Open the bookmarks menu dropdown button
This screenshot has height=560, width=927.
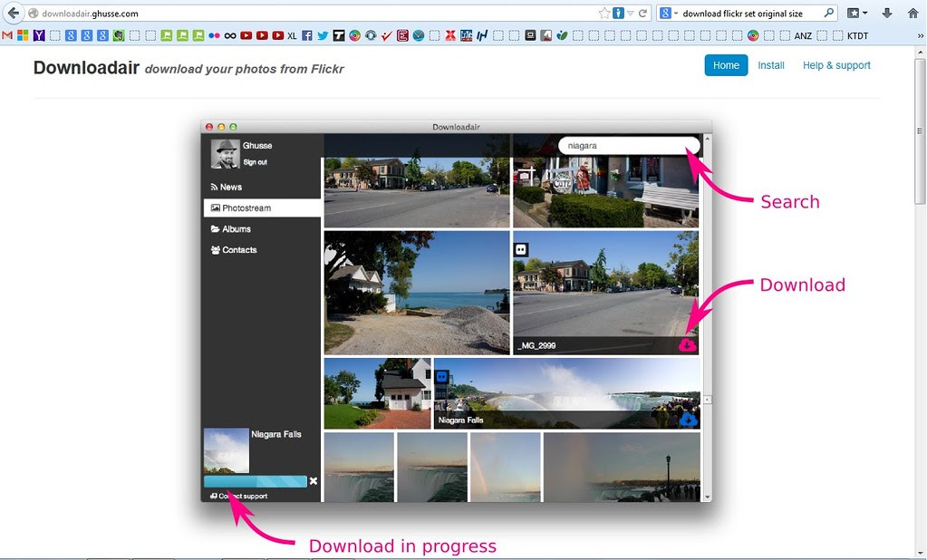[x=857, y=13]
